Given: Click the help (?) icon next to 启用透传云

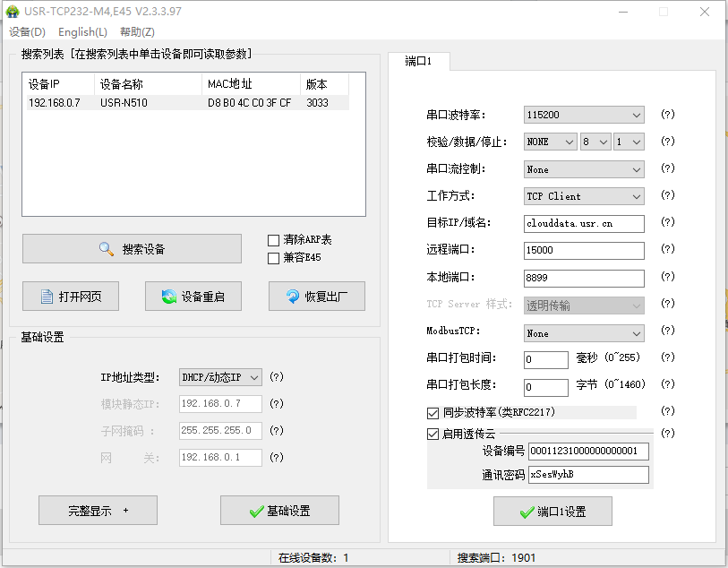Looking at the screenshot, I should [668, 434].
